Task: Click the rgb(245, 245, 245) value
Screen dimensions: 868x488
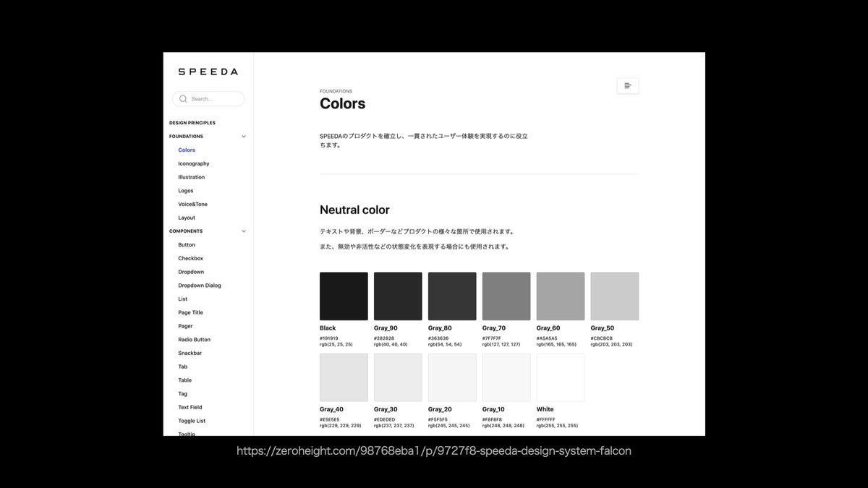Action: (x=448, y=426)
